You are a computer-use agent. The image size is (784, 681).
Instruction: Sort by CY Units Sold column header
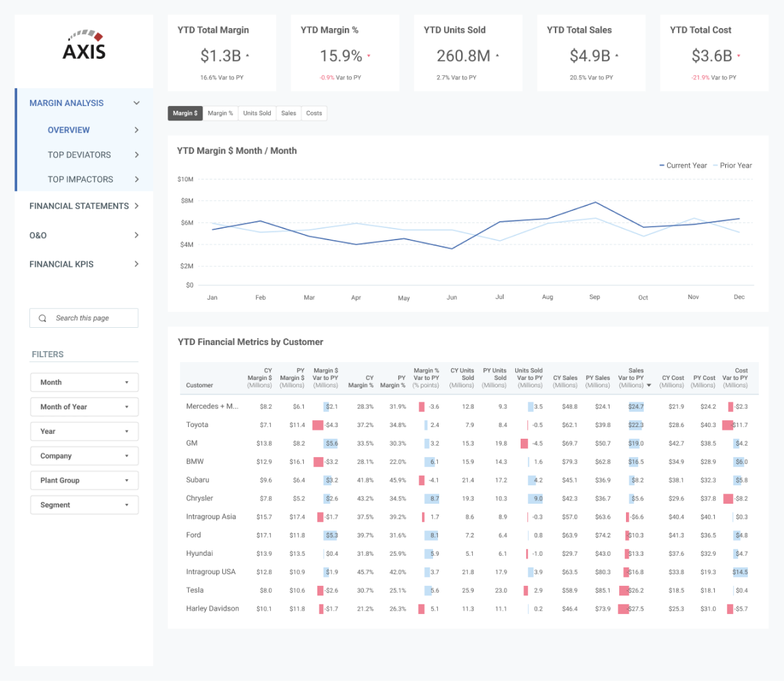[x=462, y=378]
